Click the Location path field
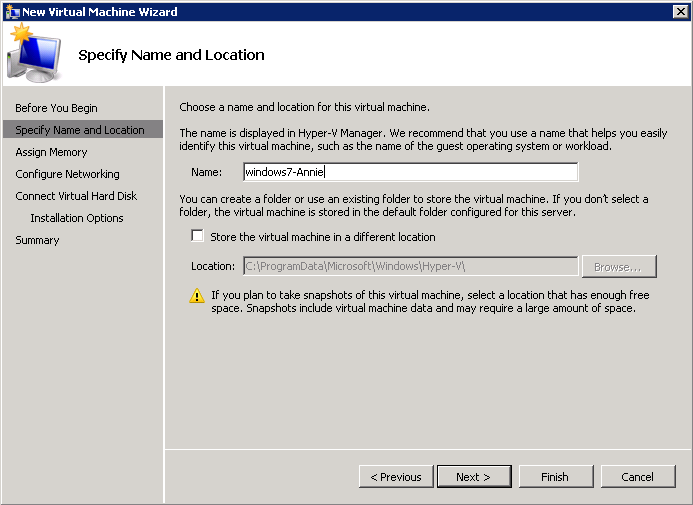The width and height of the screenshot is (693, 505). [410, 267]
